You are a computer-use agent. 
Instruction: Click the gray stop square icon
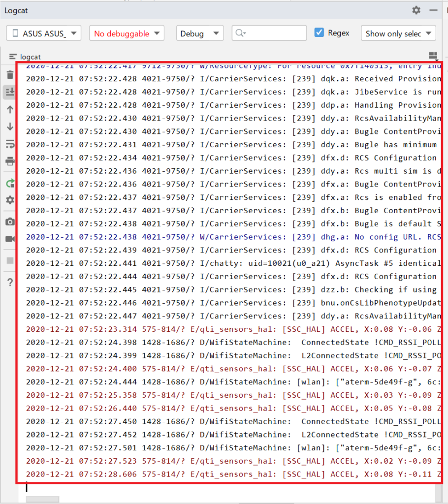(x=10, y=260)
